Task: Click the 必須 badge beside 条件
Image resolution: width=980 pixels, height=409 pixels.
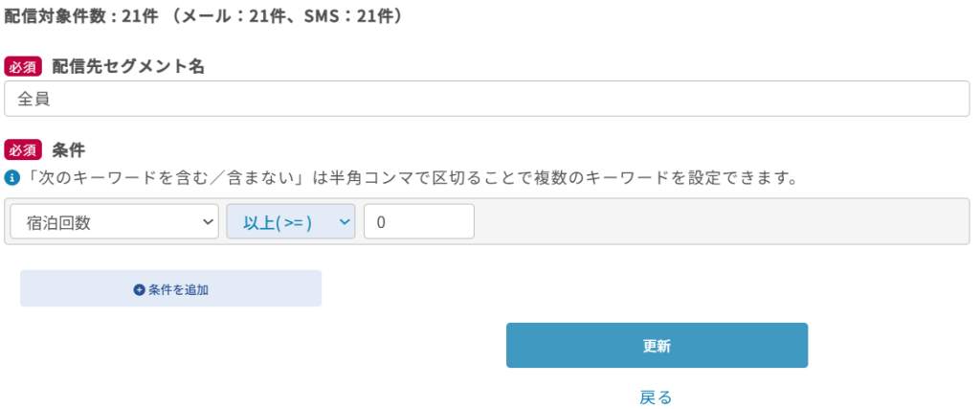Action: (x=23, y=149)
